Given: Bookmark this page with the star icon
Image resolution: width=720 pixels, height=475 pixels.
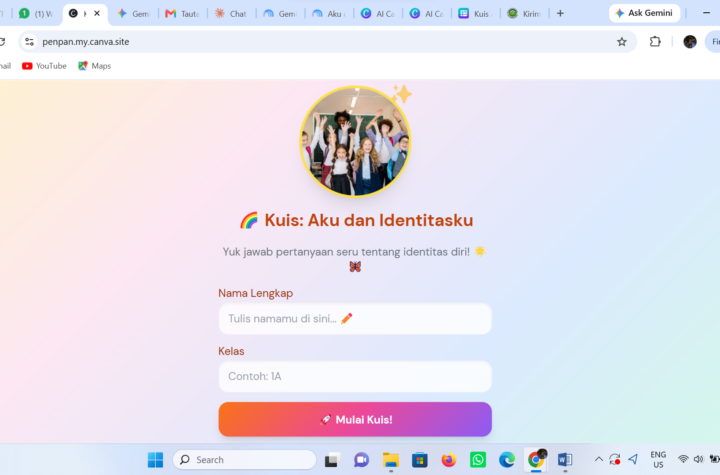Looking at the screenshot, I should [622, 42].
